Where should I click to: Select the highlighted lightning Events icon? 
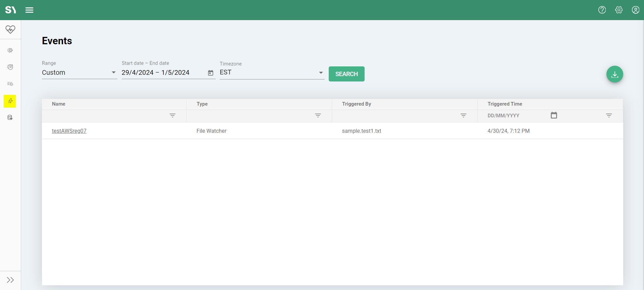click(10, 101)
